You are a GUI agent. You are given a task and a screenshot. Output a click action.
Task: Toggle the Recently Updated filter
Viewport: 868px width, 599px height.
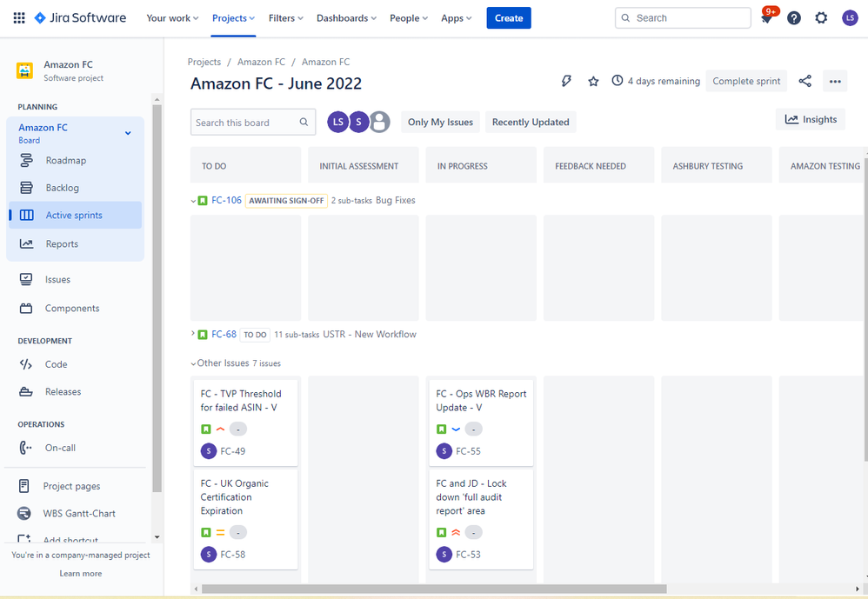(531, 123)
